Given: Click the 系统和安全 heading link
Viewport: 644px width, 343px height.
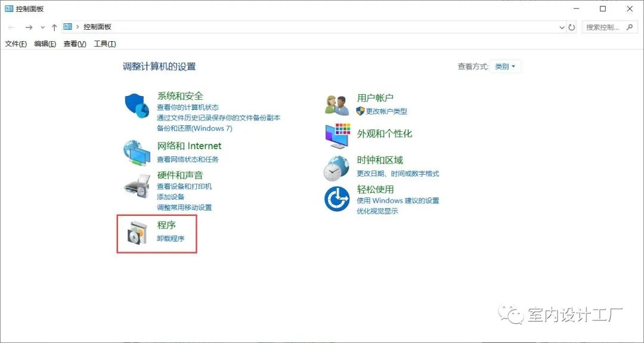Looking at the screenshot, I should [x=180, y=96].
